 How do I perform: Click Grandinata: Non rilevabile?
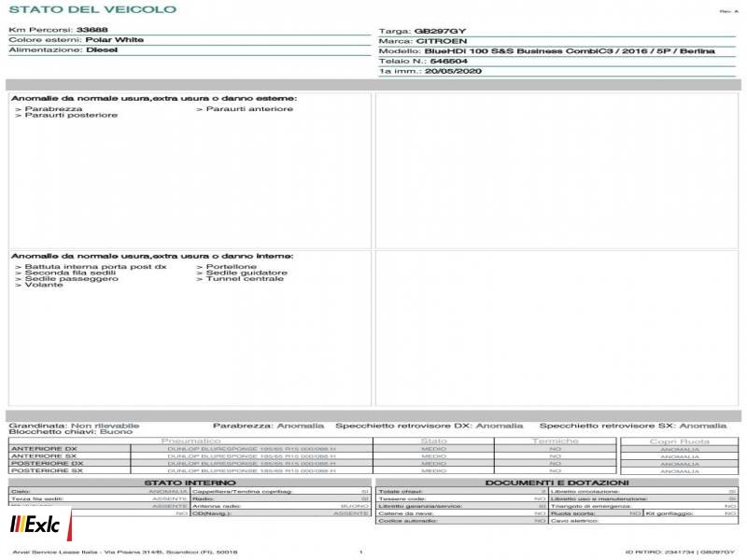[x=74, y=426]
